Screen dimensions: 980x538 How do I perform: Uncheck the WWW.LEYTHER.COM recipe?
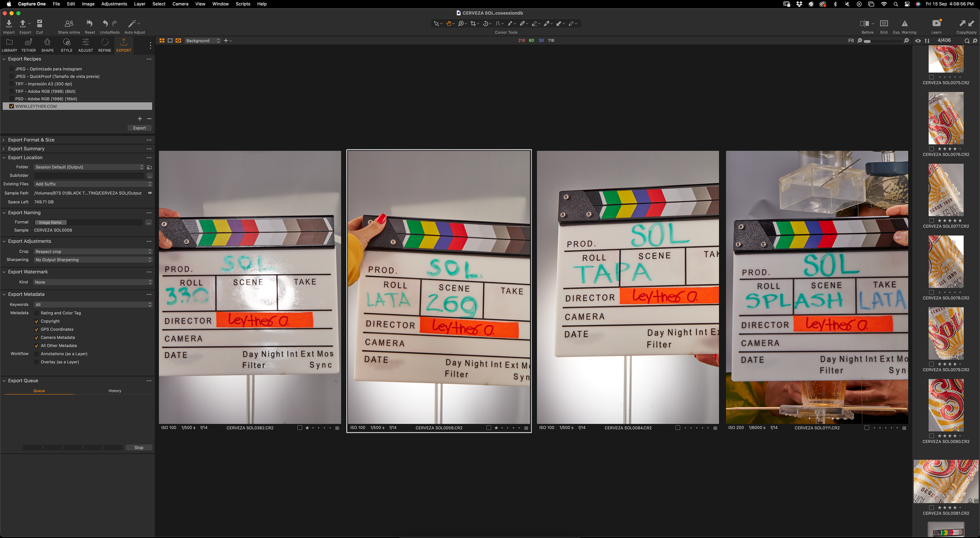tap(11, 106)
